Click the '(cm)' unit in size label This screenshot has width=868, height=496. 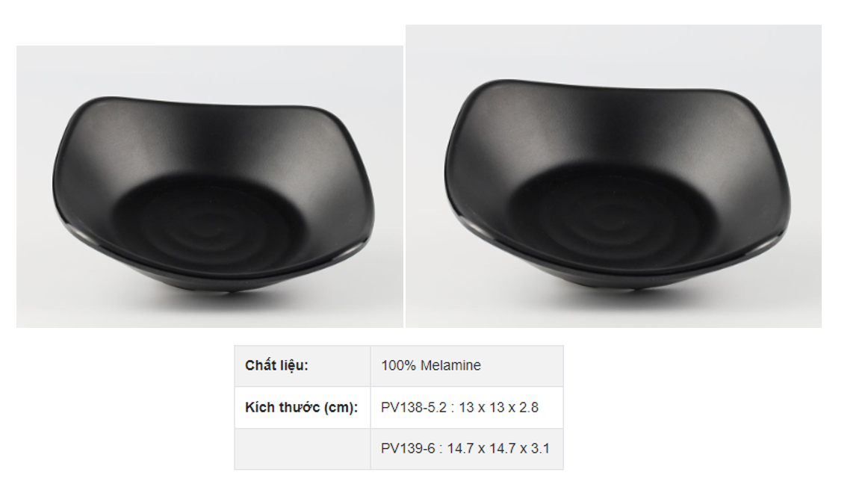341,408
